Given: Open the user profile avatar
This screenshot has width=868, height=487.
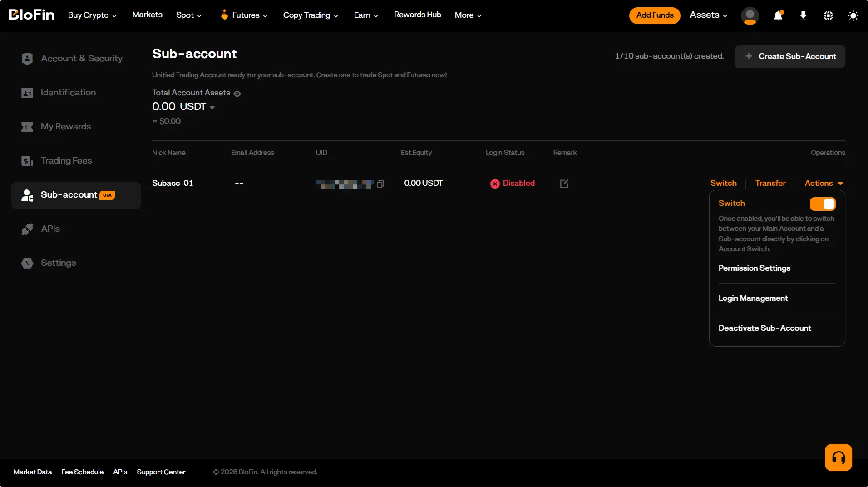Looking at the screenshot, I should click(x=750, y=15).
